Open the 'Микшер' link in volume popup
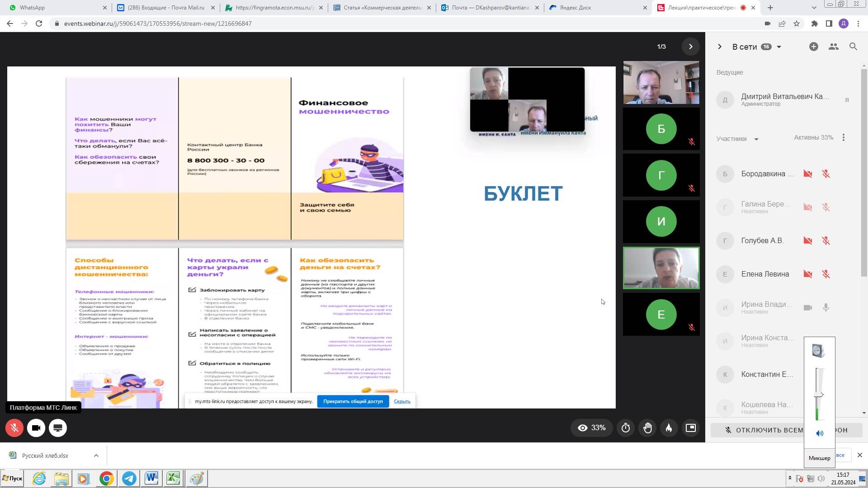Screen dimensions: 868x488 (819, 458)
